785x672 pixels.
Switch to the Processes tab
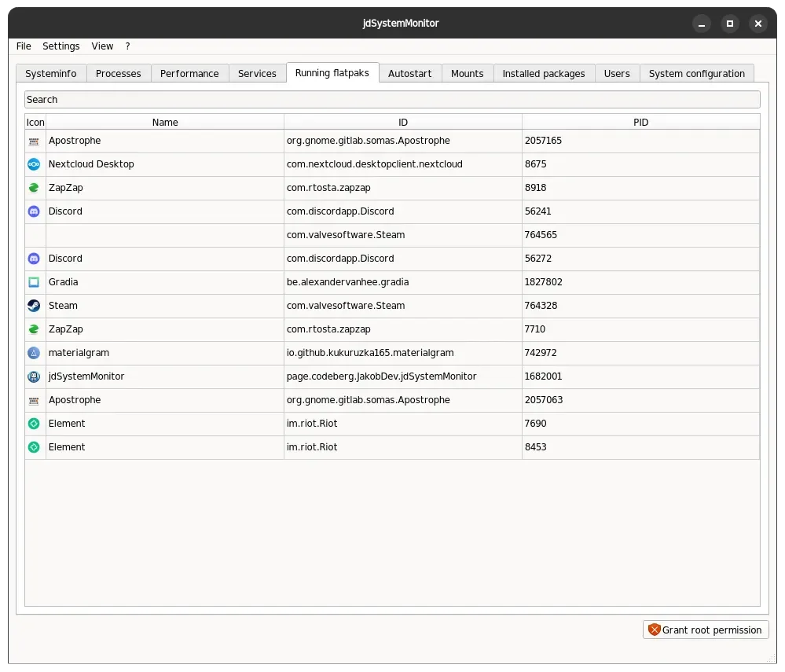[118, 74]
